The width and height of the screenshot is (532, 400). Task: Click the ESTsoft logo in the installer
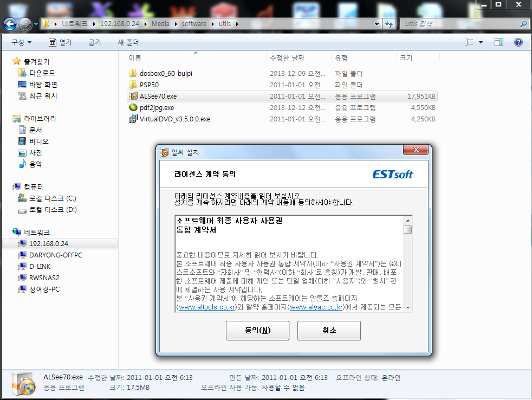tap(393, 175)
